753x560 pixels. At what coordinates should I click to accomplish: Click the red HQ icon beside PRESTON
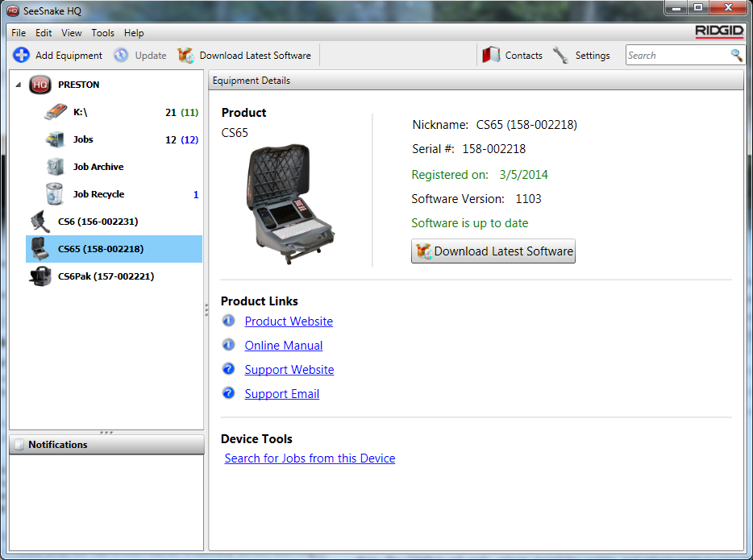pyautogui.click(x=40, y=85)
